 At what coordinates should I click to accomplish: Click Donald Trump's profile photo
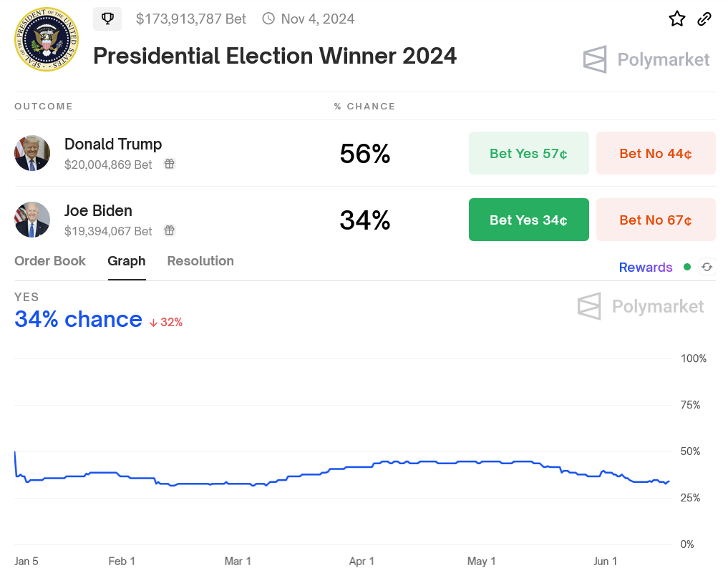[x=32, y=153]
